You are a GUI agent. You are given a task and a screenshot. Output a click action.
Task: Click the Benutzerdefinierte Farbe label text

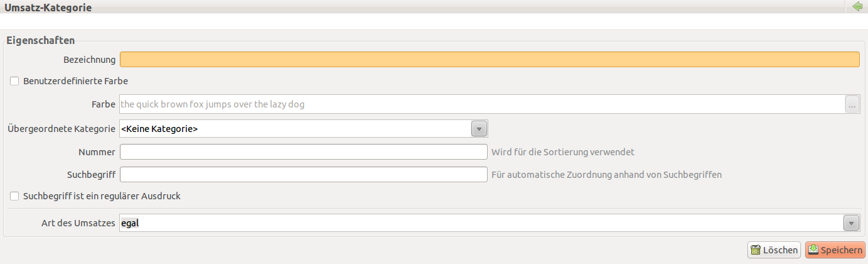click(x=75, y=81)
